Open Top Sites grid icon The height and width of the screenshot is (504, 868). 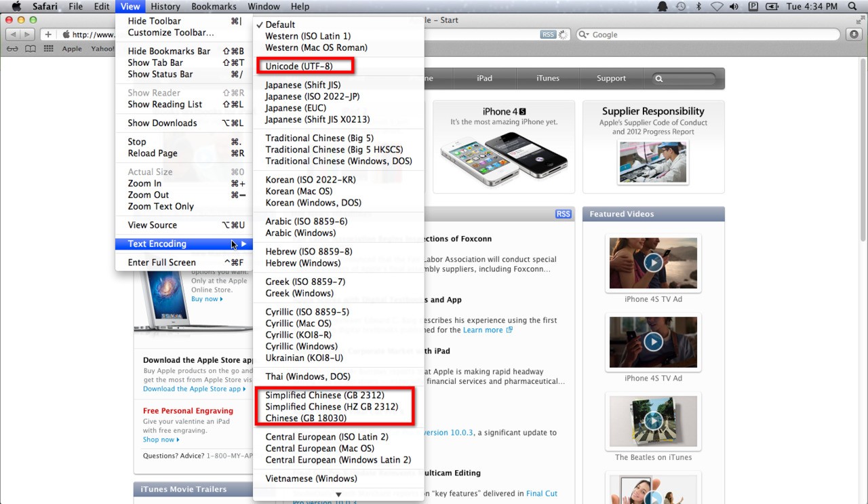[48, 49]
